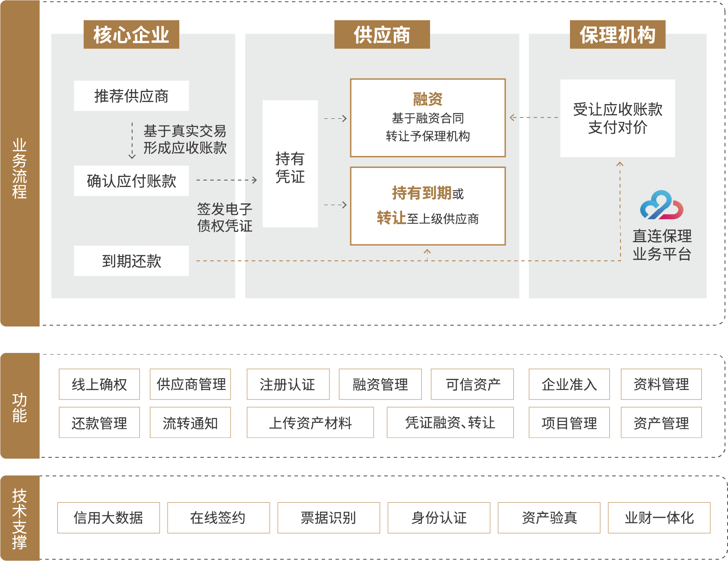This screenshot has width=728, height=561.
Task: Select the 融资 panel with gold border
Action: pos(427,118)
